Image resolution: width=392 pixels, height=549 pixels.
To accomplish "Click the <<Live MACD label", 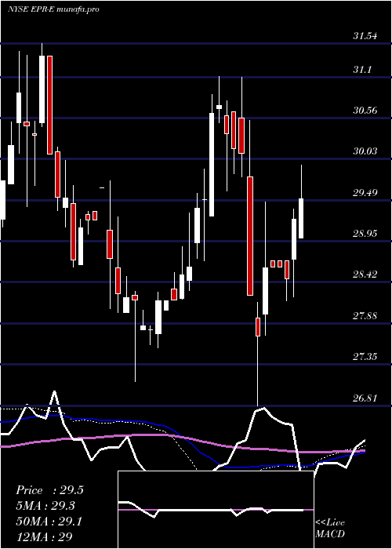I will pos(330,528).
